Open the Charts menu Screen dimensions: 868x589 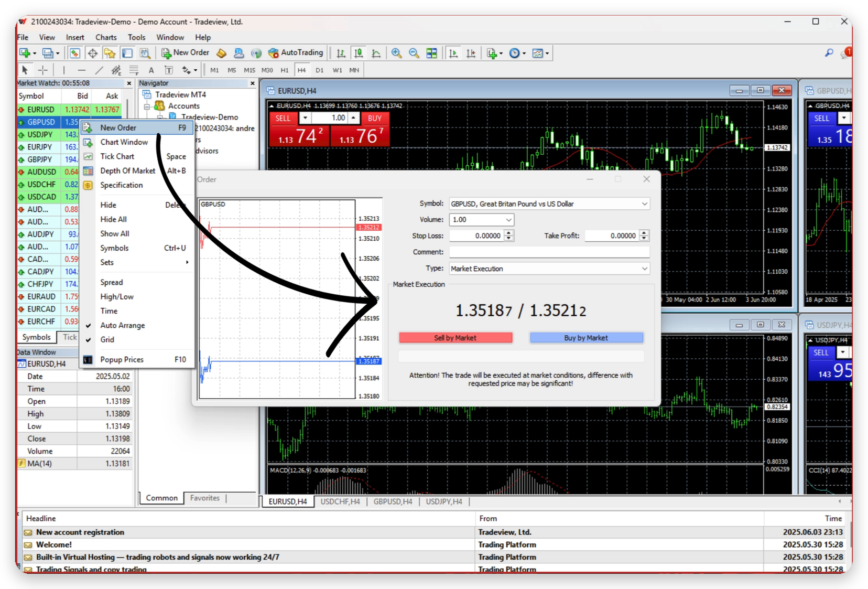(x=106, y=37)
